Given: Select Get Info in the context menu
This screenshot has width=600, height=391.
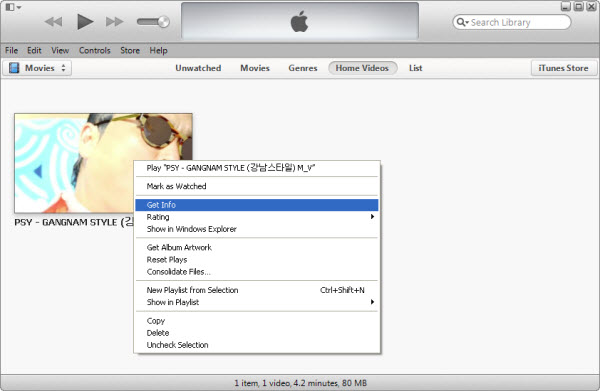Looking at the screenshot, I should [257, 205].
